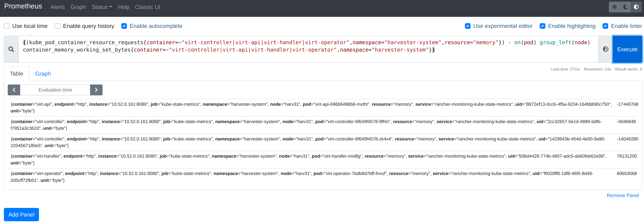644x223 pixels.
Task: Click the Execute button
Action: pyautogui.click(x=627, y=49)
